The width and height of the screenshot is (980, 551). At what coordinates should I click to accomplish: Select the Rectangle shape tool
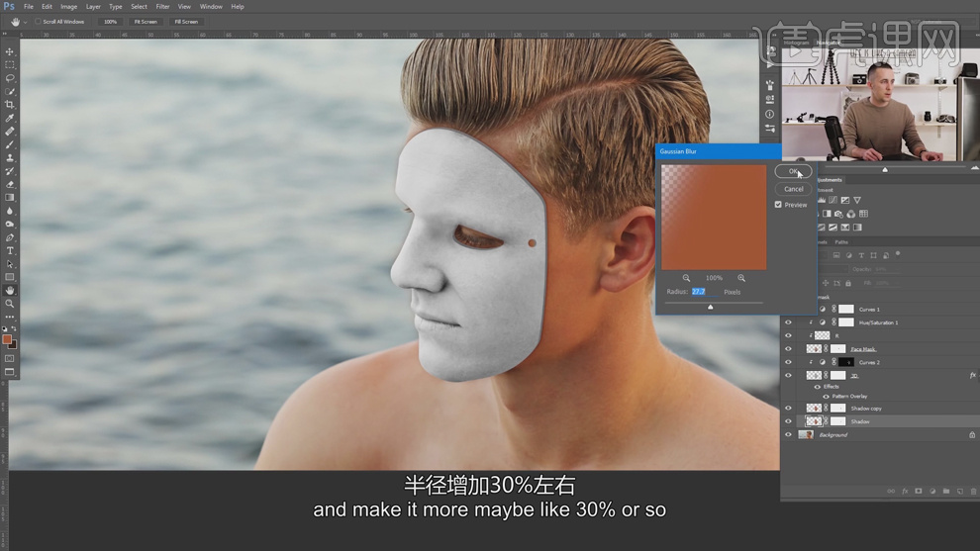9,277
